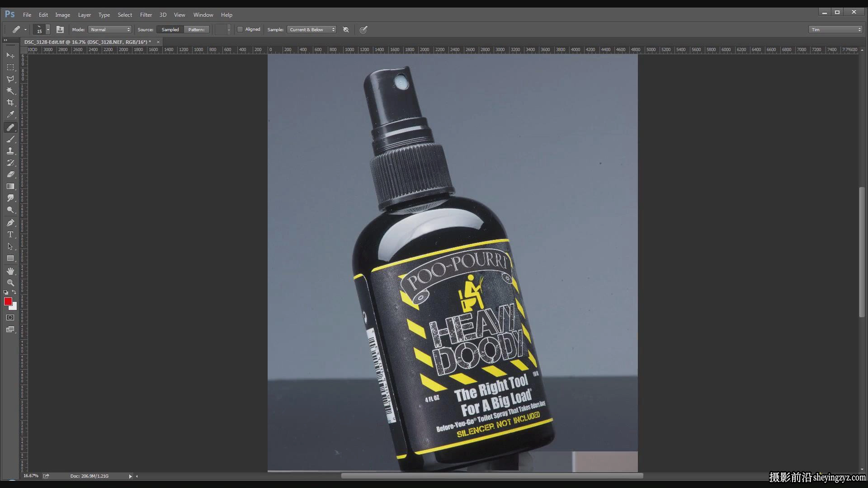
Task: Open the Type menu
Action: pos(104,15)
